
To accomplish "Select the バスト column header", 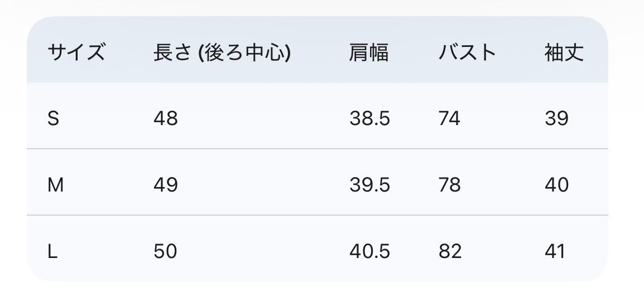I will pos(467,53).
